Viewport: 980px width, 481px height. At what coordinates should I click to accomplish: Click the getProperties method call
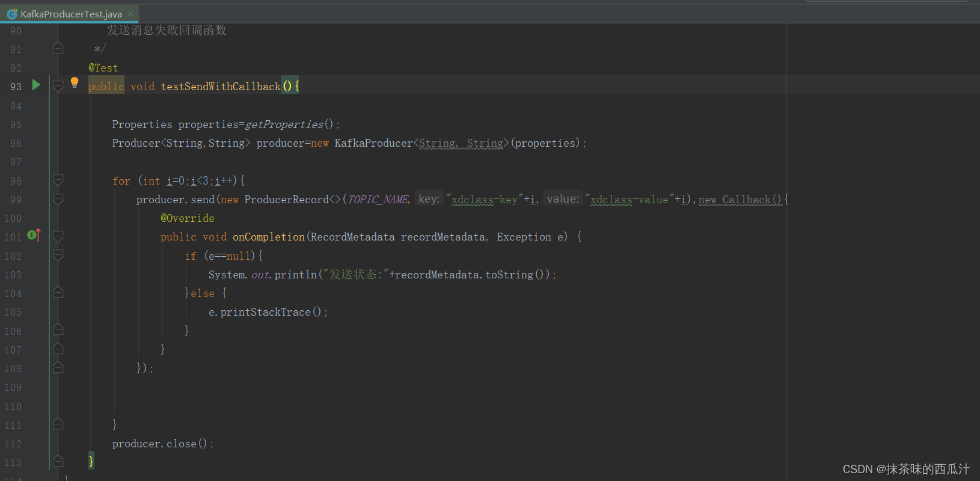pyautogui.click(x=284, y=124)
